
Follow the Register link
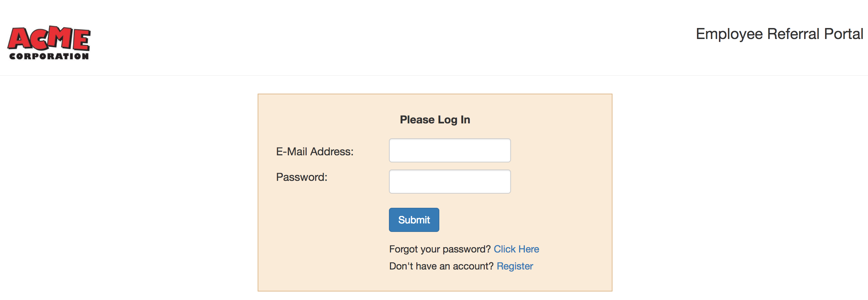[515, 266]
